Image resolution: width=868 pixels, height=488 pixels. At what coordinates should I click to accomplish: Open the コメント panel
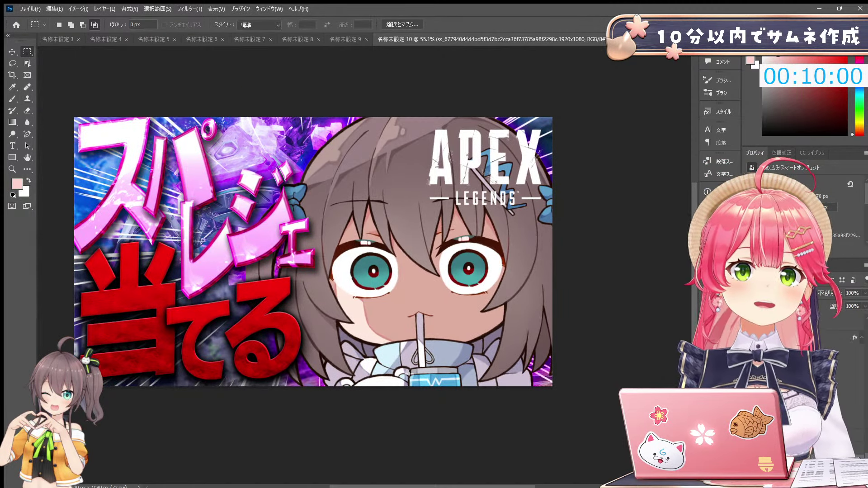(717, 61)
